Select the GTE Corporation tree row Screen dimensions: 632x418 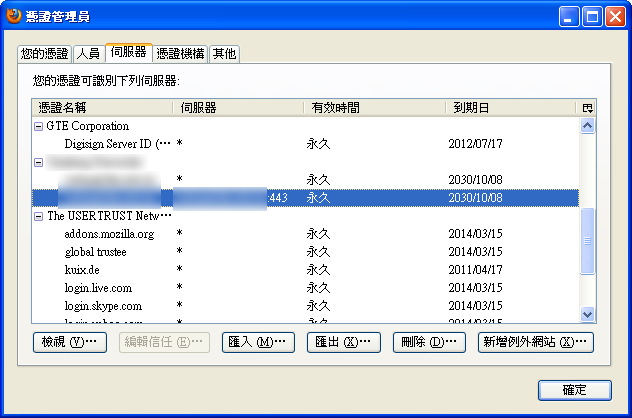click(x=305, y=126)
